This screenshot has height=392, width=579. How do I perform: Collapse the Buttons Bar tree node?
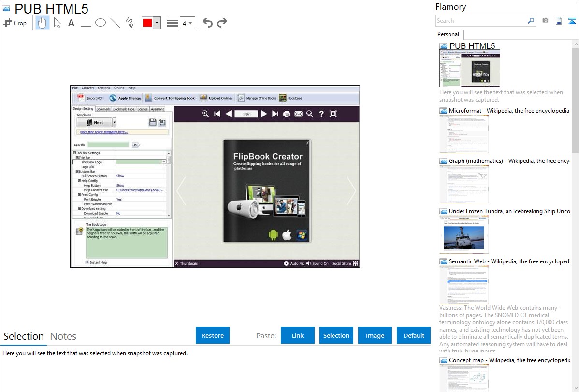click(x=77, y=172)
